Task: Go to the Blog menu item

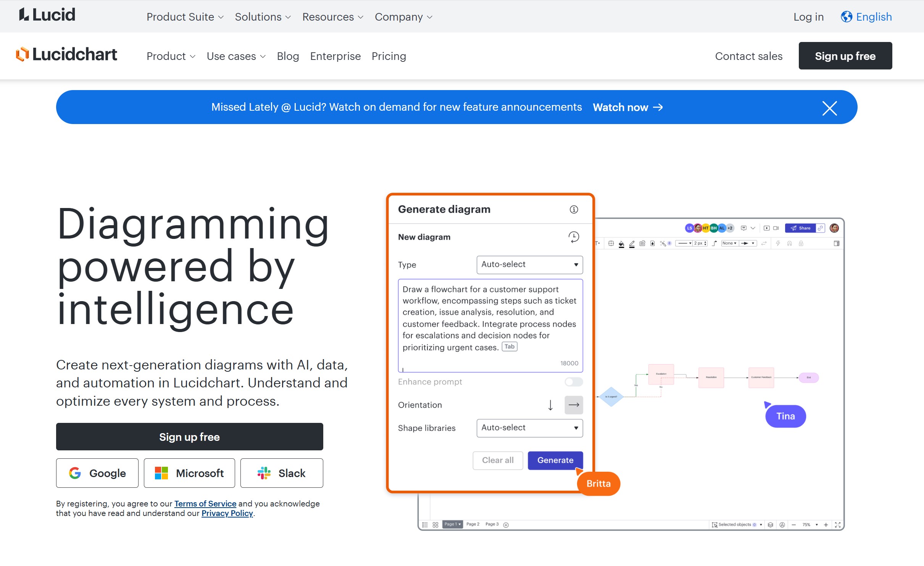Action: pyautogui.click(x=288, y=56)
